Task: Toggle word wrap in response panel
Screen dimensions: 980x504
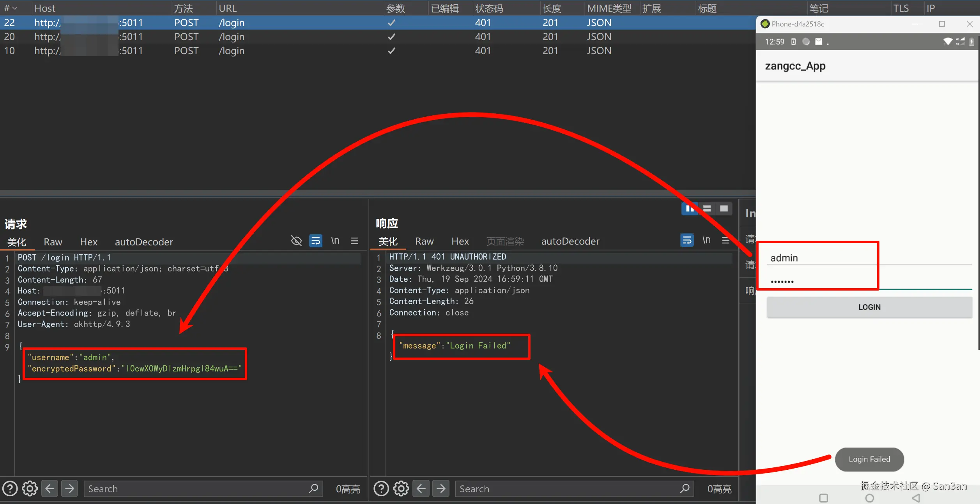Action: click(x=687, y=240)
